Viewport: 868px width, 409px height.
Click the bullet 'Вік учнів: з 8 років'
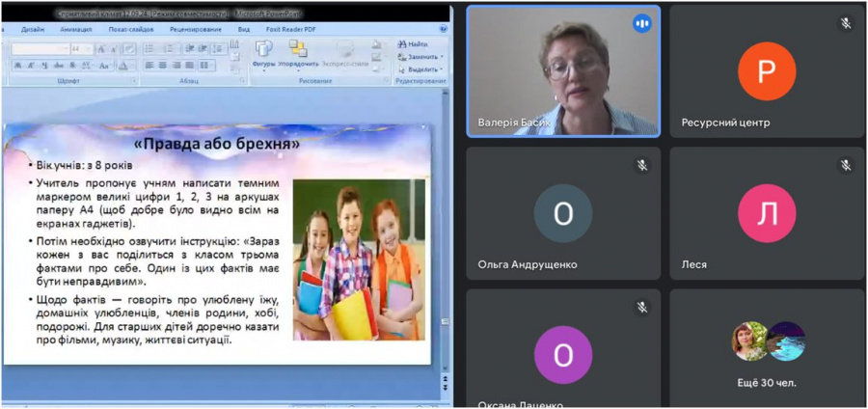pyautogui.click(x=84, y=166)
